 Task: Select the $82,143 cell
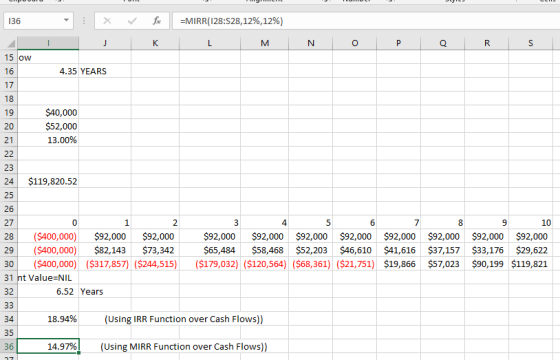point(105,250)
